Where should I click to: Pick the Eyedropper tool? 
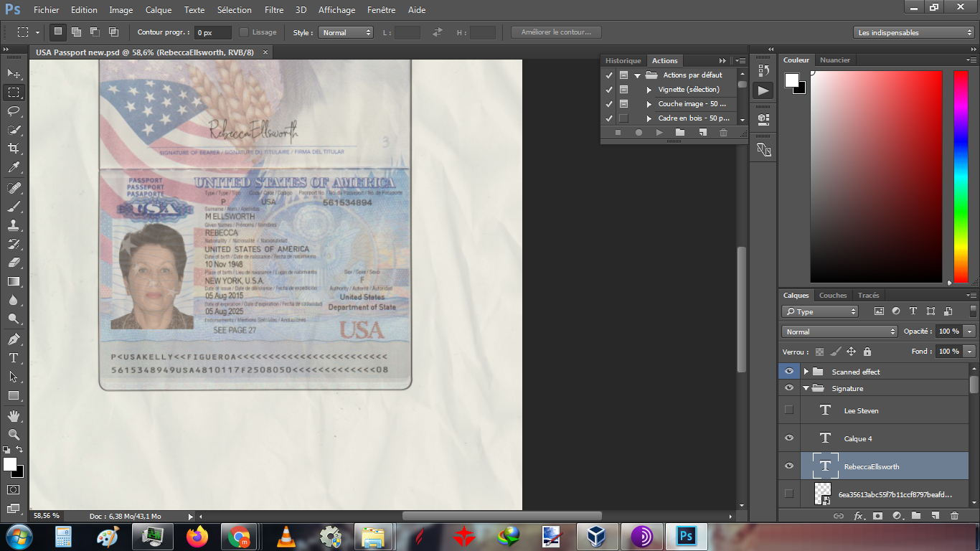click(x=14, y=167)
